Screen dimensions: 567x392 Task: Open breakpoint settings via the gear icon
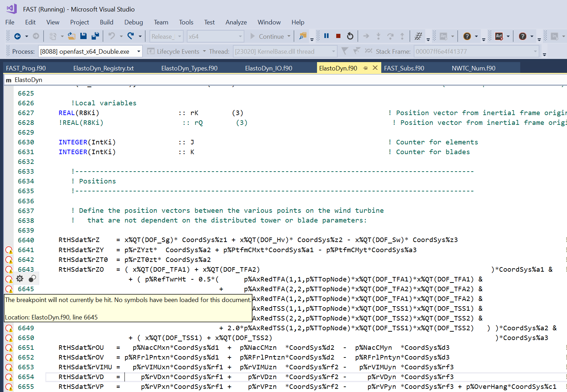tap(20, 278)
